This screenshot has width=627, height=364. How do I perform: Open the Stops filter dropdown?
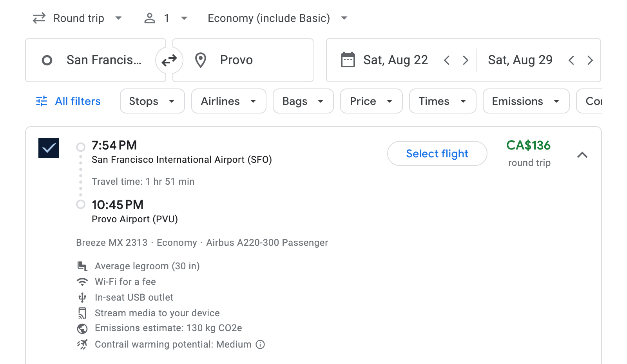(x=152, y=101)
